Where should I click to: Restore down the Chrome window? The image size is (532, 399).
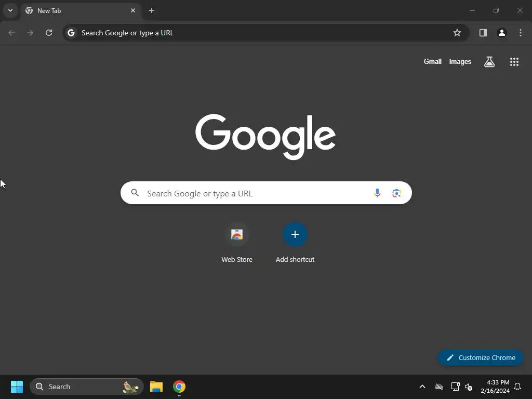[496, 10]
